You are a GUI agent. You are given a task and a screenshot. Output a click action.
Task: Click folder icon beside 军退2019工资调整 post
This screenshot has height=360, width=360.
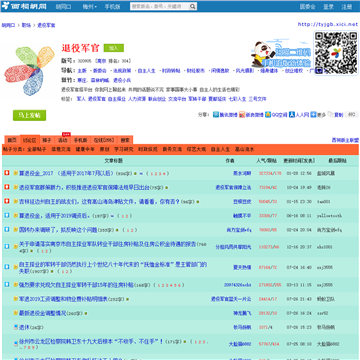coord(16,299)
